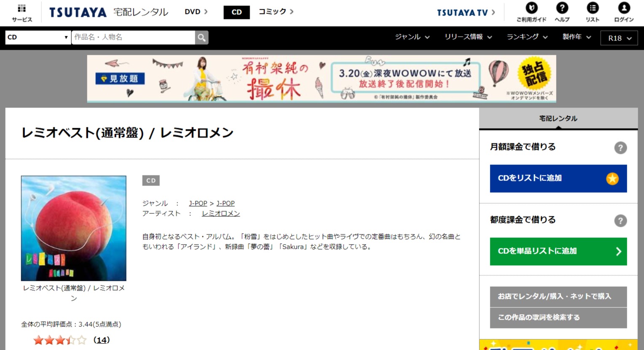Expand the リリース情報 dropdown

pyautogui.click(x=468, y=37)
